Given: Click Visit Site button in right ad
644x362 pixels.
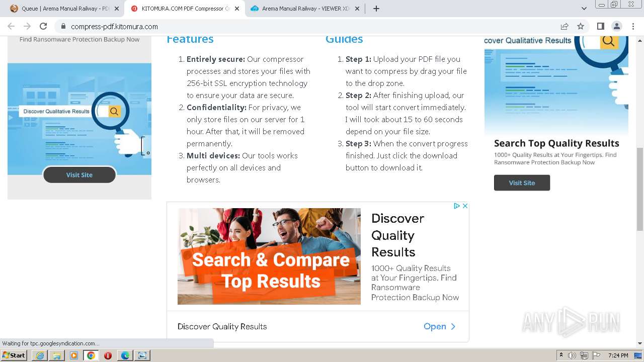Looking at the screenshot, I should coord(522,183).
